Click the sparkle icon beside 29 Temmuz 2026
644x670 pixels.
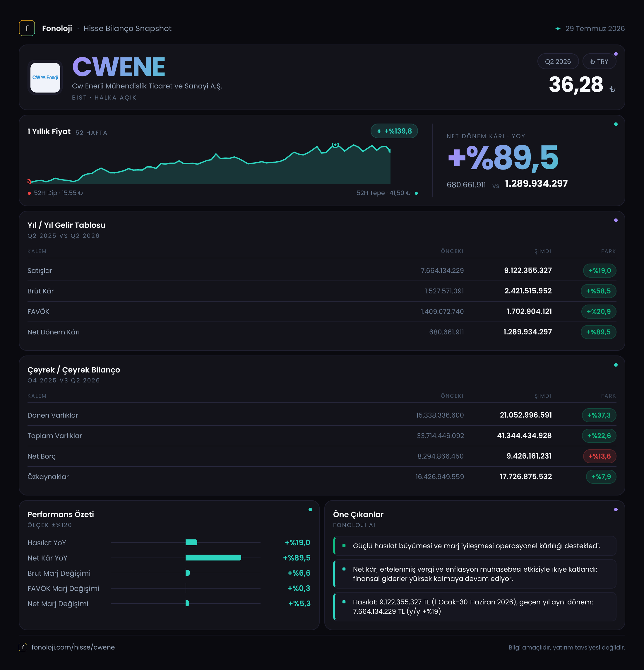(x=558, y=29)
